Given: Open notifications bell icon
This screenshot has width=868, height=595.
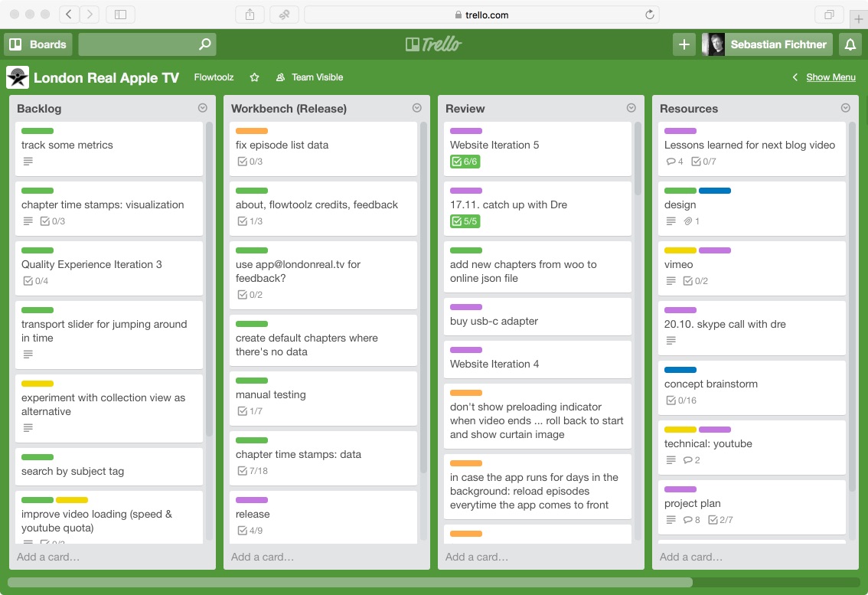Looking at the screenshot, I should [x=850, y=44].
